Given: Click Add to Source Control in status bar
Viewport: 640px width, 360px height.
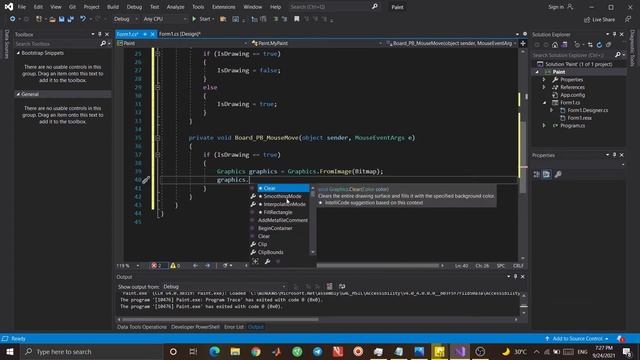Looking at the screenshot, I should click(577, 339).
